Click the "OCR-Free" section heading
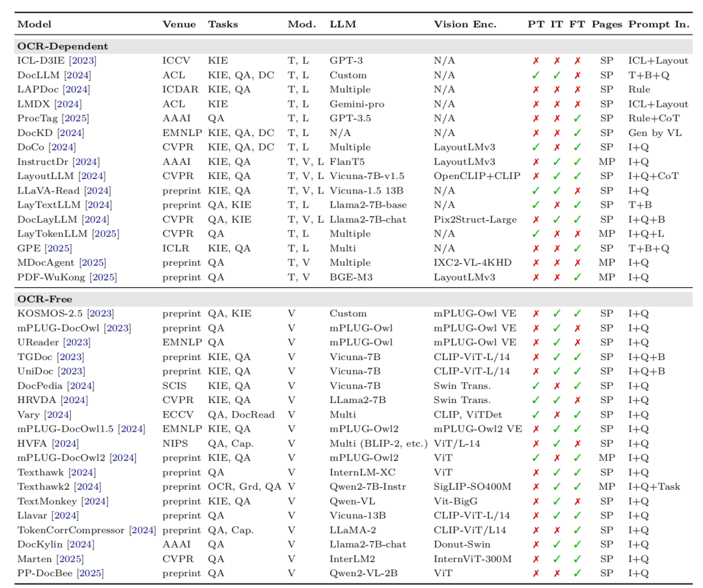The height and width of the screenshot is (588, 703). click(45, 299)
